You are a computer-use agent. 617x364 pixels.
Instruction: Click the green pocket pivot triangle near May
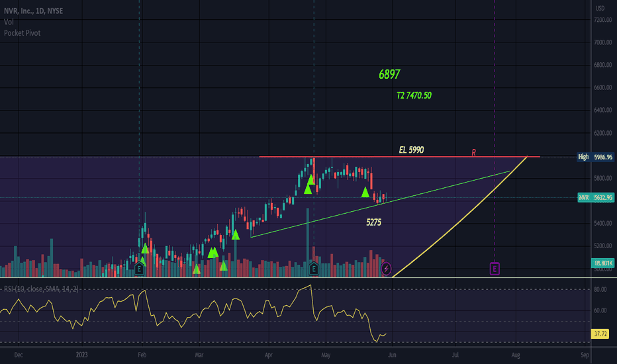(365, 192)
